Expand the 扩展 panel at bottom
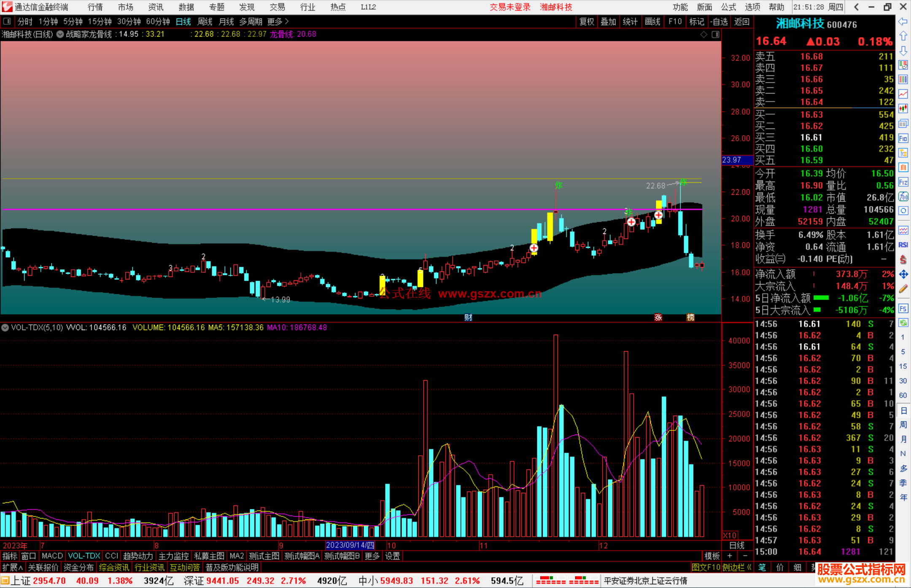Screen dimensions: 911x588 click(x=13, y=567)
